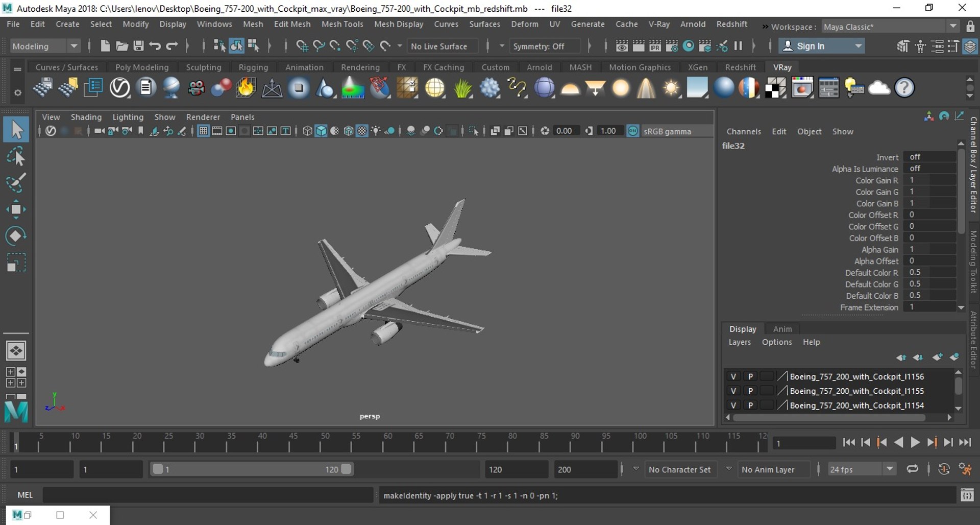Click the MEL command language button
The height and width of the screenshot is (525, 980).
[x=24, y=495]
